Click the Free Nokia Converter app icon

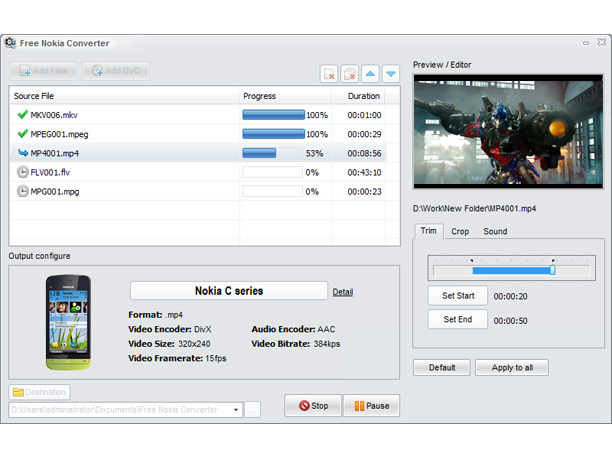pyautogui.click(x=11, y=43)
